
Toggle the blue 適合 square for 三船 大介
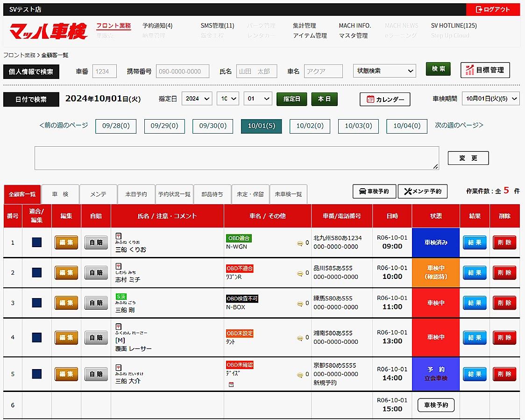tap(36, 374)
